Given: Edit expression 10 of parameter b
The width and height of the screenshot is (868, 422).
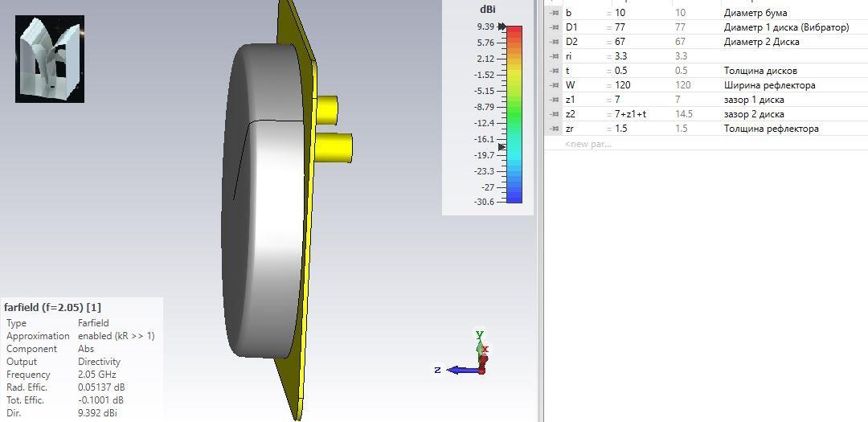Looking at the screenshot, I should pyautogui.click(x=620, y=13).
